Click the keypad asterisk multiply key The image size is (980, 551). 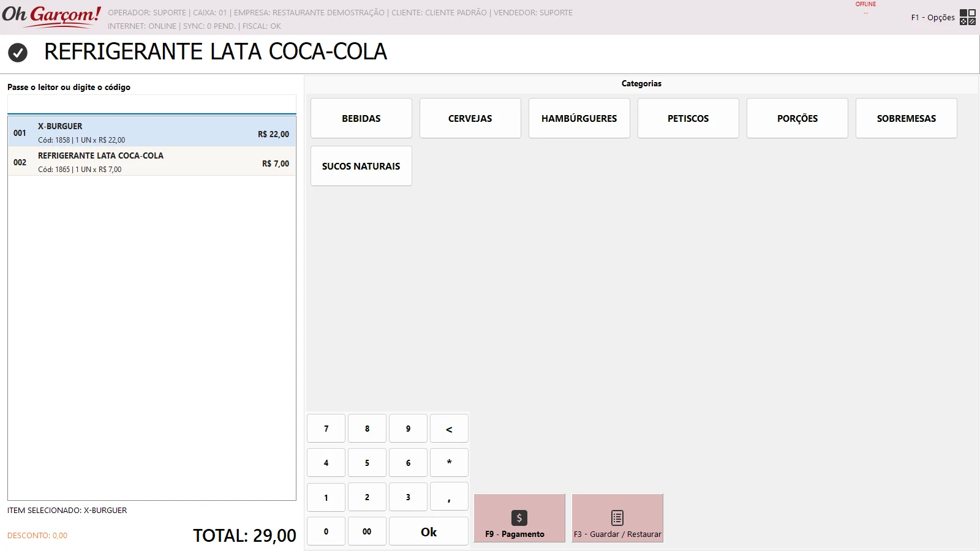(449, 463)
